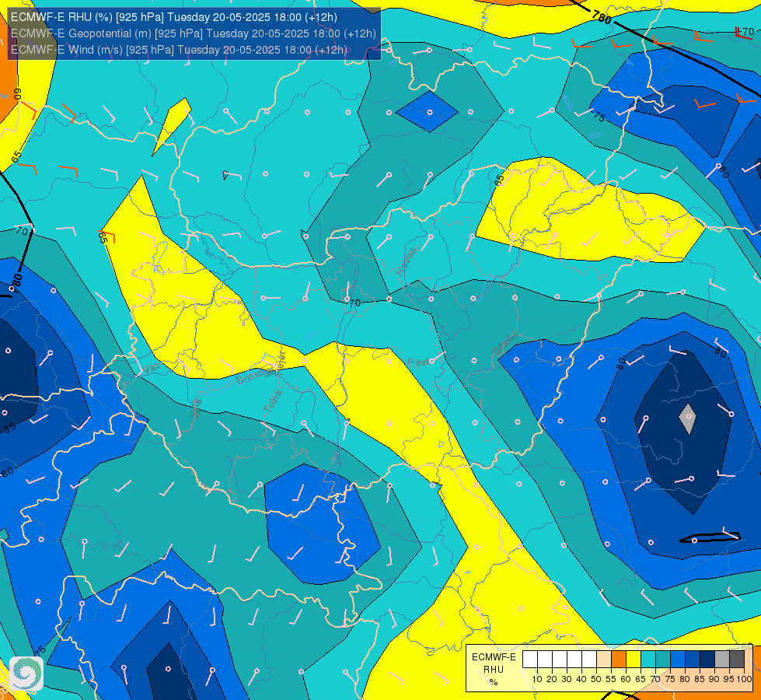Click the Heves county label on the map
The height and width of the screenshot is (700, 761).
(x=407, y=261)
